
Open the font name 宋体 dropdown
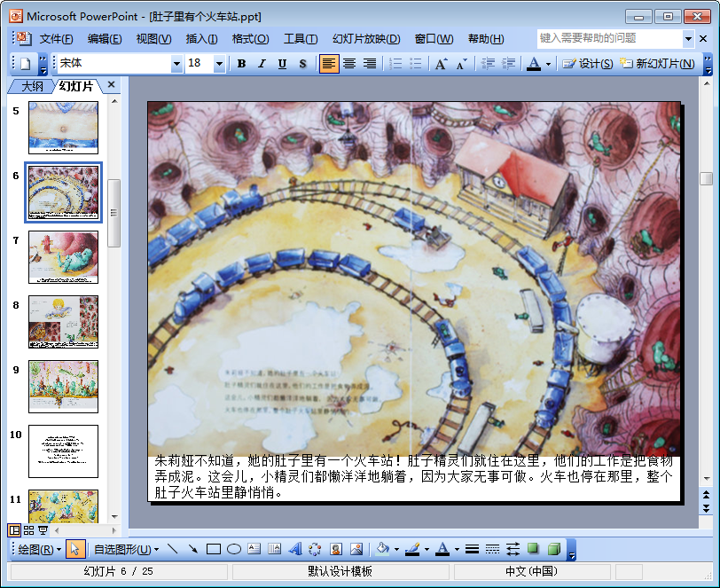(x=176, y=63)
